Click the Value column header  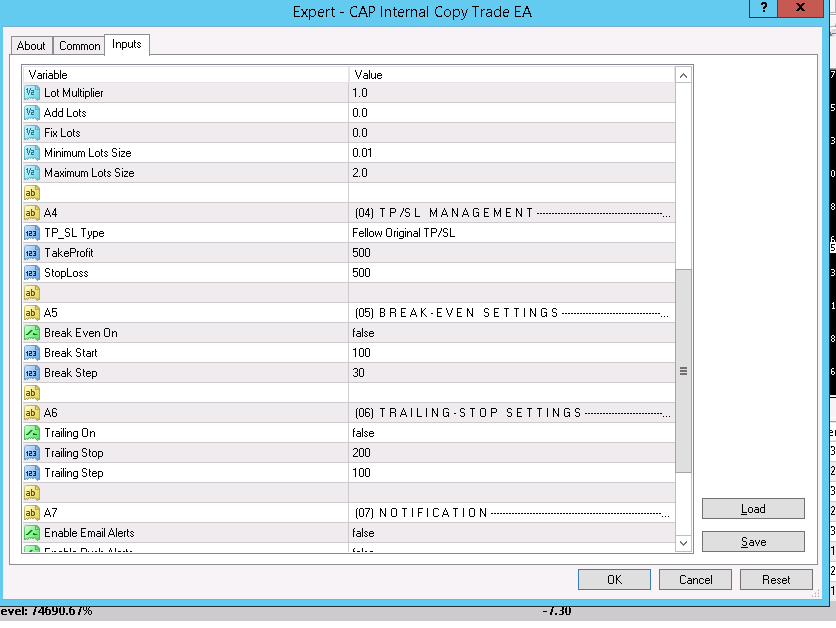click(x=512, y=75)
